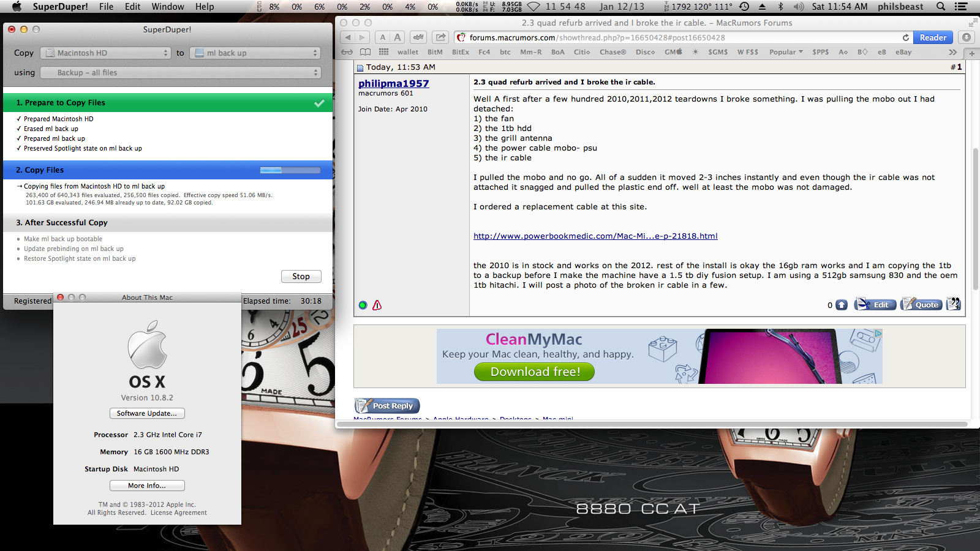Image resolution: width=980 pixels, height=551 pixels.
Task: Toggle Safari Reader view
Action: [x=933, y=37]
